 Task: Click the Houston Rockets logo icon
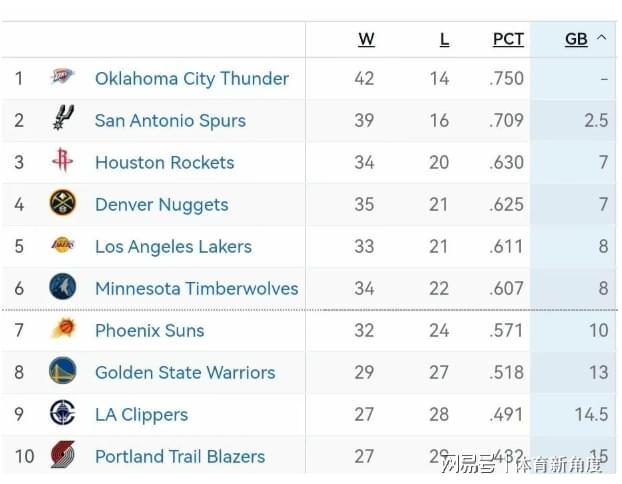point(63,162)
